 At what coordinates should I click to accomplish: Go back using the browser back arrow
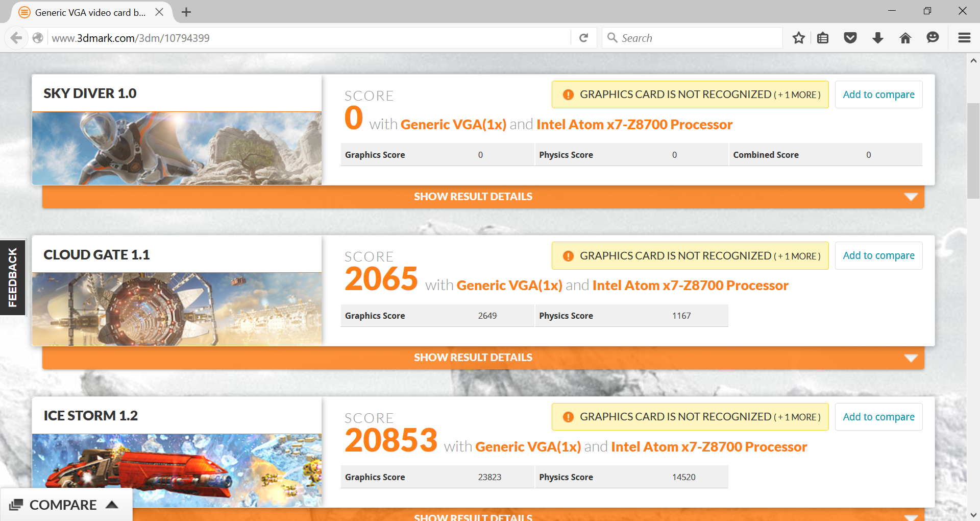click(x=16, y=38)
